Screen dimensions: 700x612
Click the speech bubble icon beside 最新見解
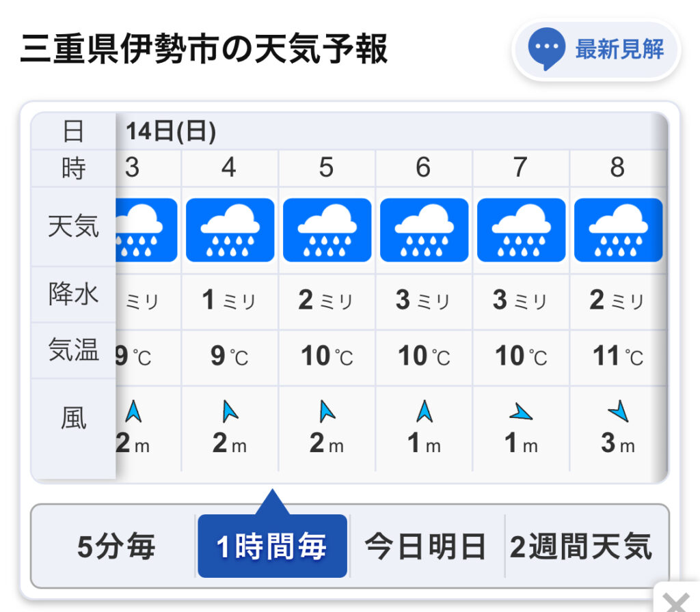tap(547, 49)
